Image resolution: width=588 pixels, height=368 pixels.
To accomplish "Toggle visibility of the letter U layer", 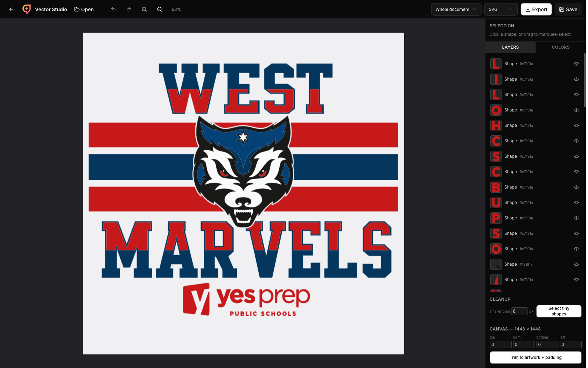I will click(x=576, y=203).
